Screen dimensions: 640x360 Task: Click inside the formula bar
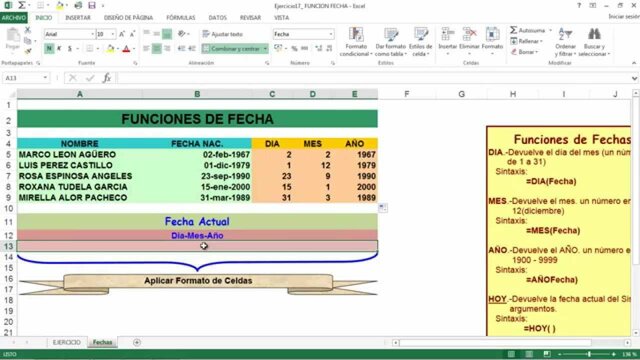pyautogui.click(x=373, y=78)
